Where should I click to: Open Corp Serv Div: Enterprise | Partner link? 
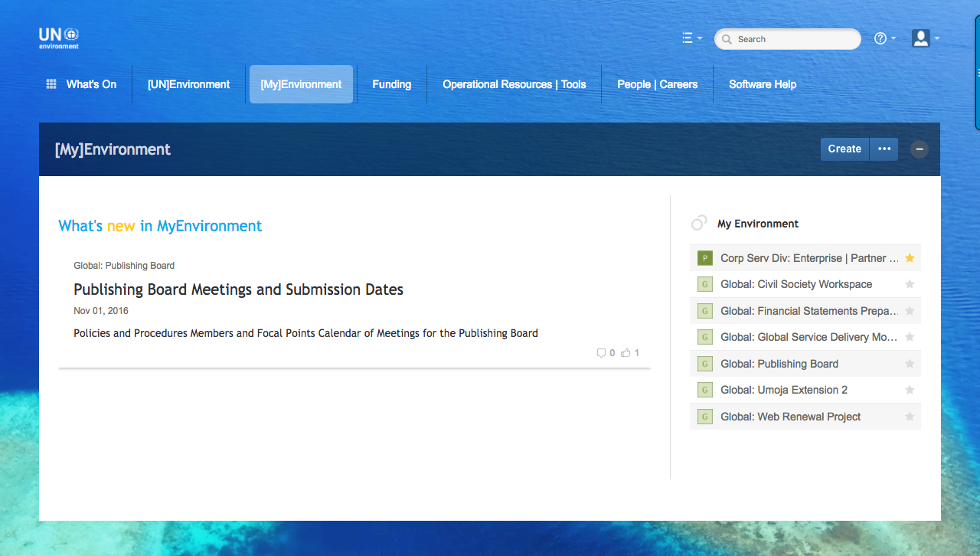point(809,258)
